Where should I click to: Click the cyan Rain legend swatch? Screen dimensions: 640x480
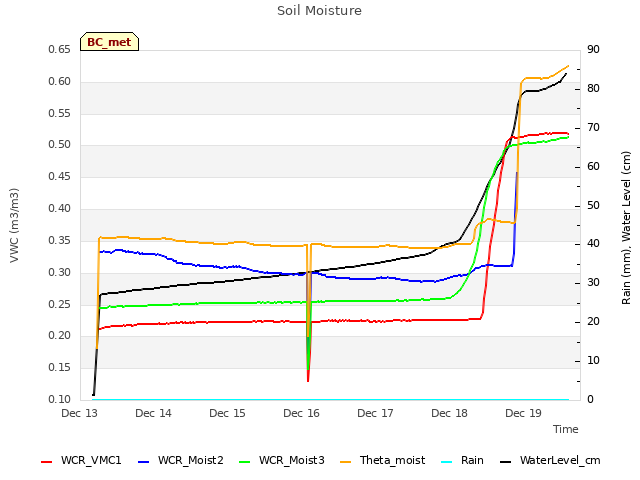(x=447, y=462)
